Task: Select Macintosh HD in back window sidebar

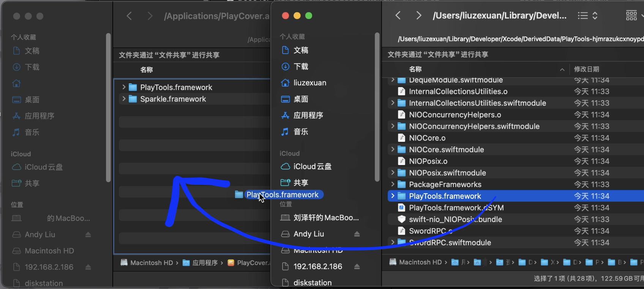Action: click(49, 251)
